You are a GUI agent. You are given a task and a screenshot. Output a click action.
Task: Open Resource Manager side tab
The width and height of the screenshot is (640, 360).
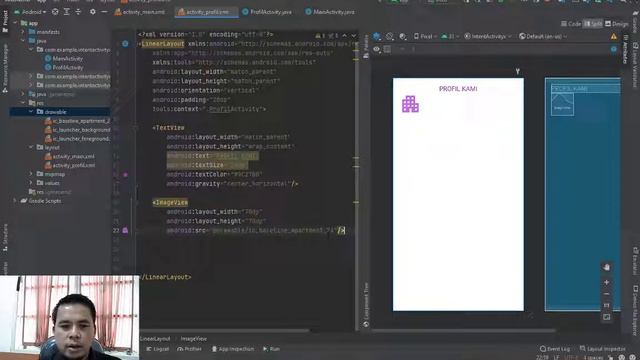[x=5, y=68]
